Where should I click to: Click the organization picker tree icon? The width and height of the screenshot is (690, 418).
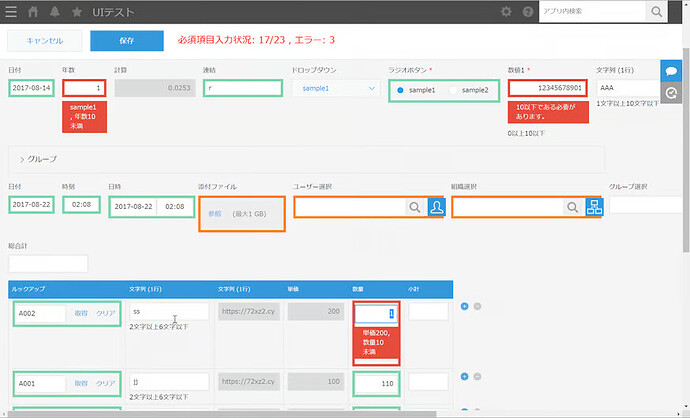point(594,207)
